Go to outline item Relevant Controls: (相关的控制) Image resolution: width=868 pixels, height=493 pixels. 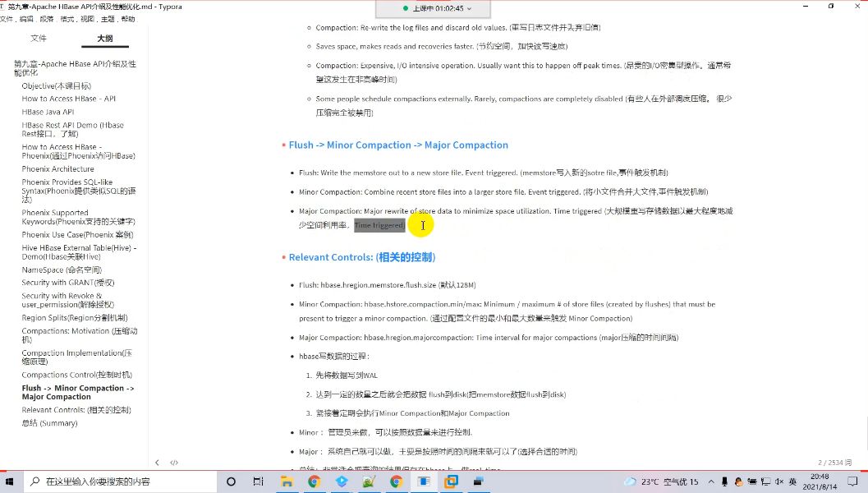coord(76,410)
